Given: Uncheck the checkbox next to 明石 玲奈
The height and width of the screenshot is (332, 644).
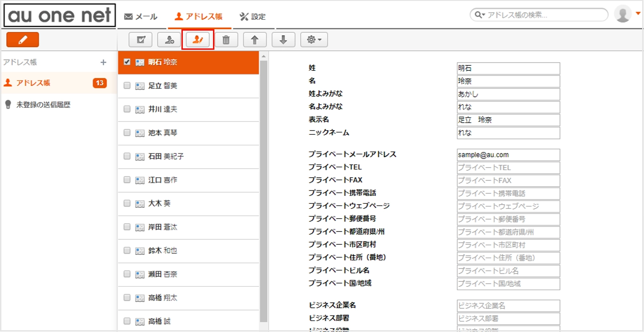Looking at the screenshot, I should pyautogui.click(x=127, y=62).
